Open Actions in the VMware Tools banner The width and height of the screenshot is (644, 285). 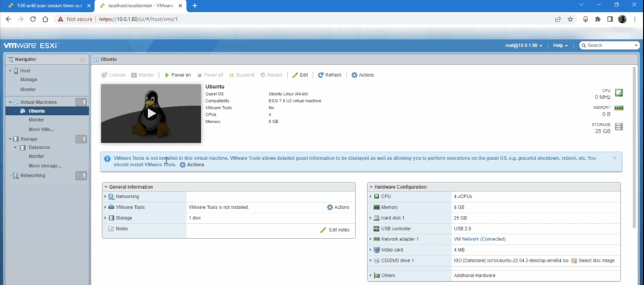pyautogui.click(x=192, y=165)
